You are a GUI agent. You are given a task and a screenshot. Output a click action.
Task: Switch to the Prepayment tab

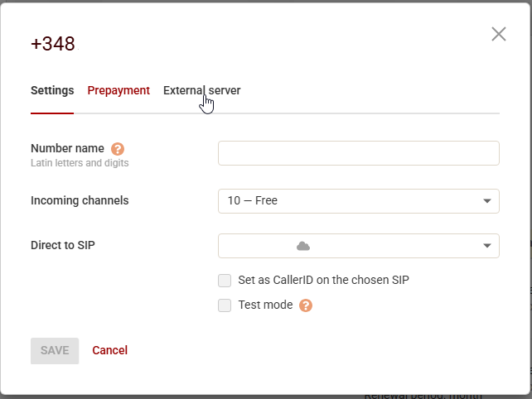[x=118, y=90]
